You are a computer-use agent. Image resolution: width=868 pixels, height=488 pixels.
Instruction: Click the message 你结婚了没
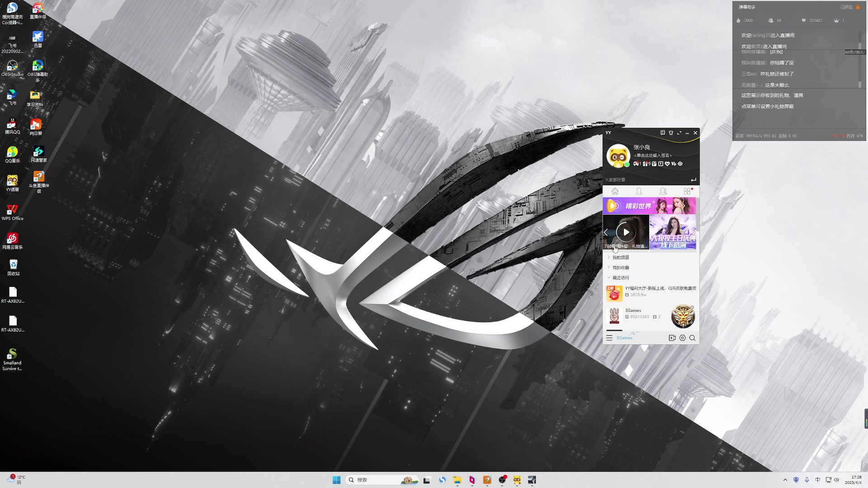[782, 63]
